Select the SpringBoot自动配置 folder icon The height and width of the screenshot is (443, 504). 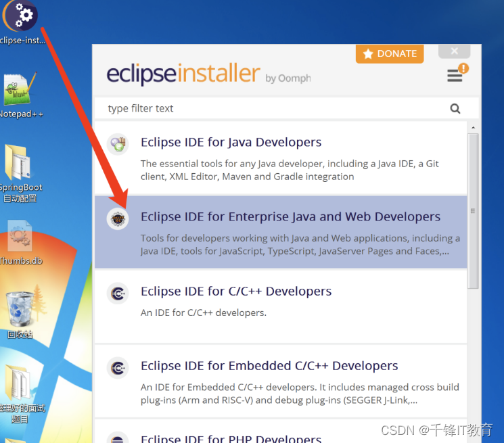pyautogui.click(x=18, y=162)
